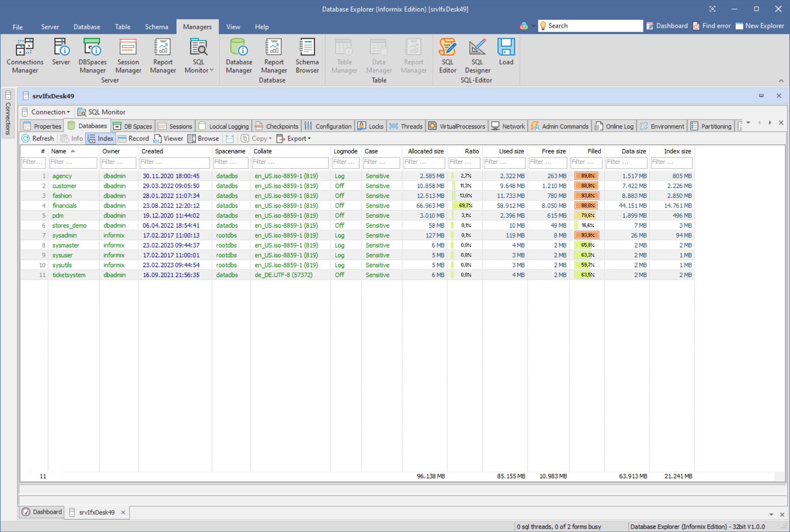Screen dimensions: 790x532
Task: Sort by the Name column header
Action: [x=73, y=151]
